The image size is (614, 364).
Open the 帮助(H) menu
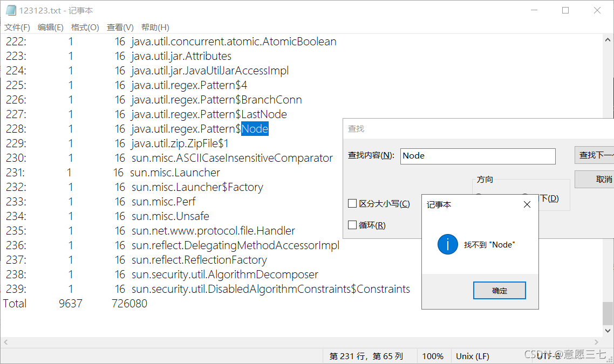(x=155, y=28)
